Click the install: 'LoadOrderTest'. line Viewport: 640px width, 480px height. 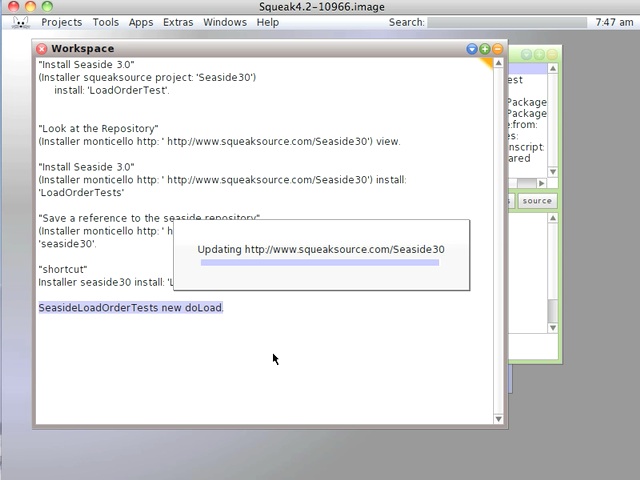112,90
